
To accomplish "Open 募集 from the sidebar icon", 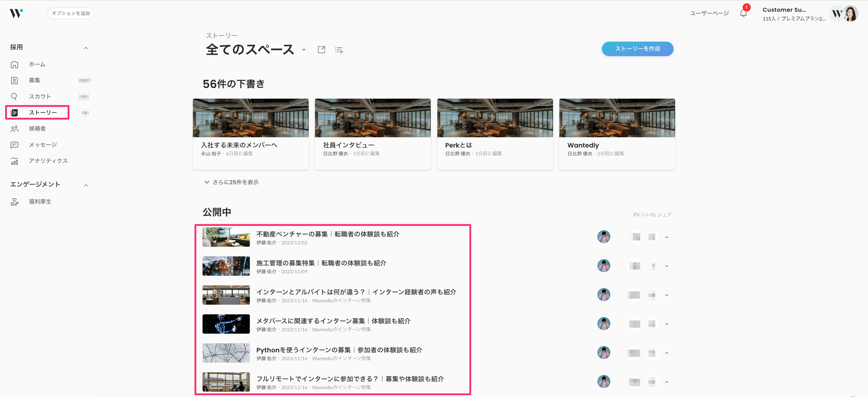I will point(14,80).
